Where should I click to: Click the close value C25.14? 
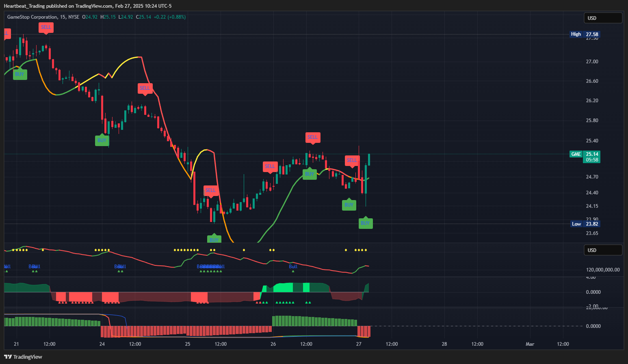pos(143,17)
